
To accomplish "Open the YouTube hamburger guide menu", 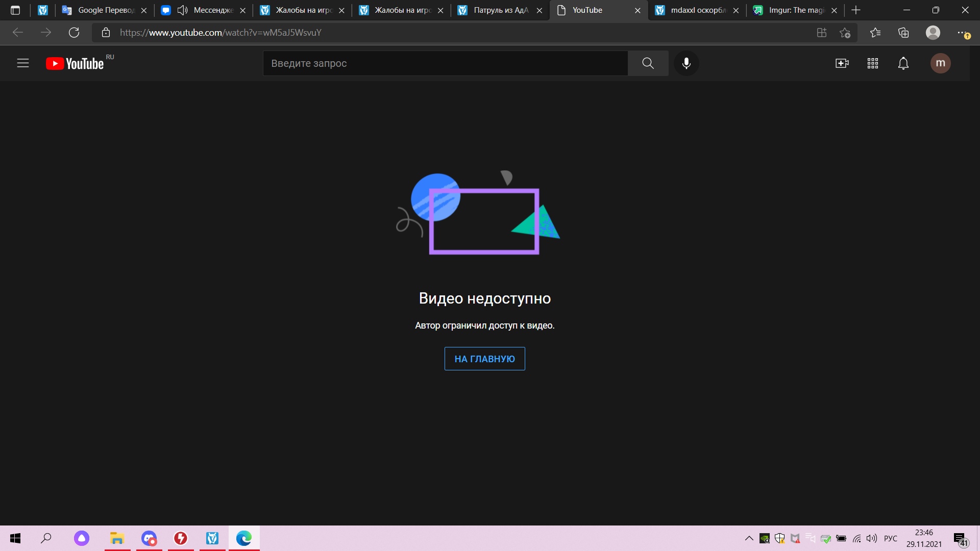I will point(23,63).
